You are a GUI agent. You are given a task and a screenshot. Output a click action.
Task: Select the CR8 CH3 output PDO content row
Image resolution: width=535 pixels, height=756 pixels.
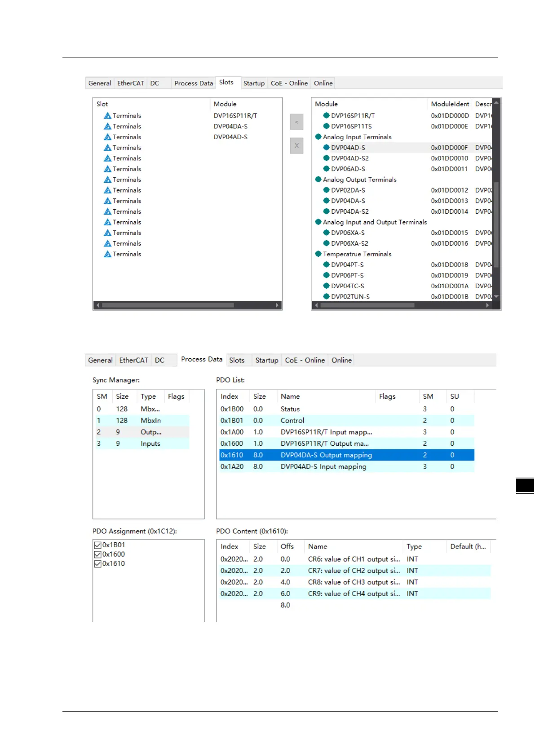pos(354,582)
